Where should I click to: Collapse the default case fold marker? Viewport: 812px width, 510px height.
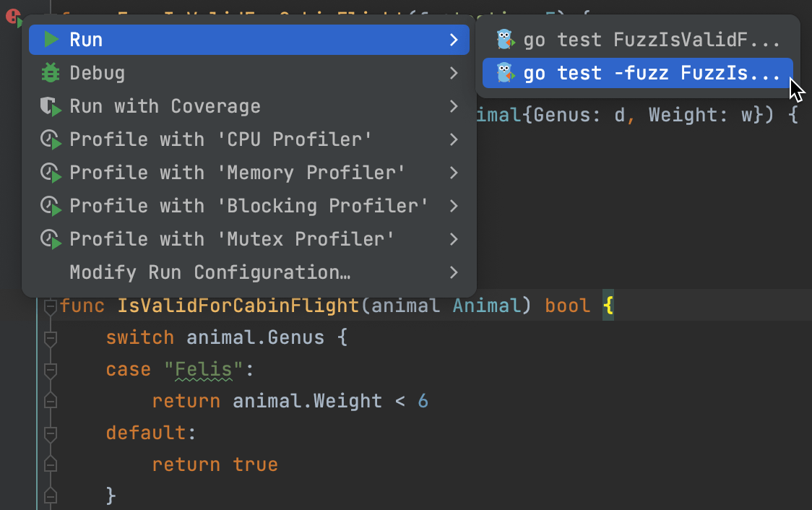tap(49, 433)
